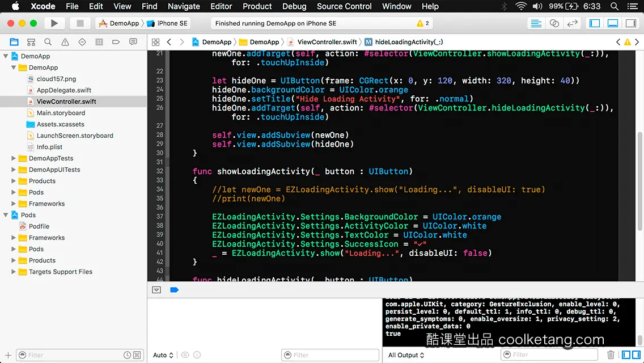Run the DemoApp build

pyautogui.click(x=54, y=23)
